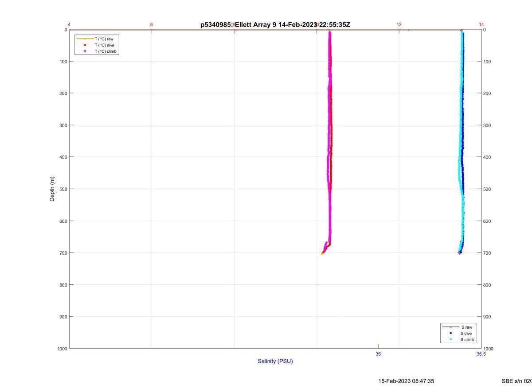Image resolution: width=532 pixels, height=392 pixels.
Task: Click the right depth axis tick '300'
Action: pos(487,125)
